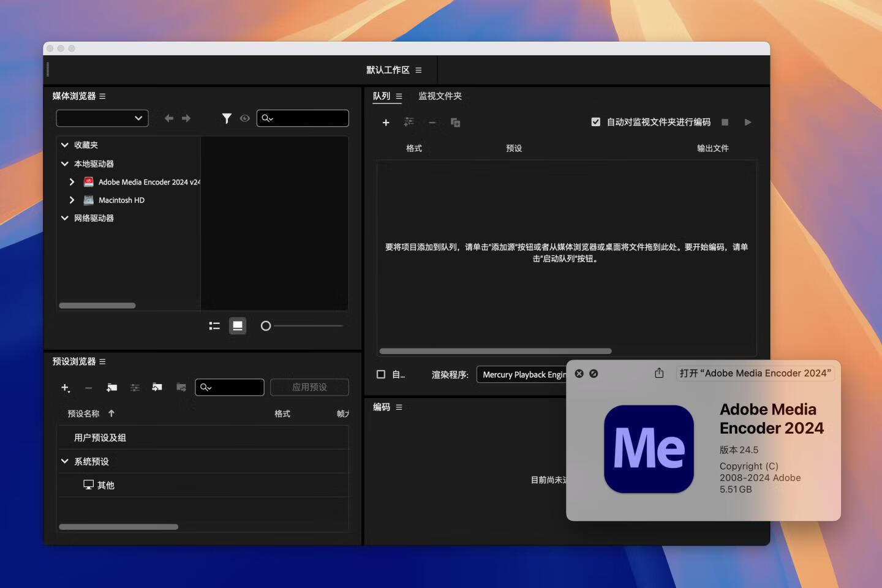The height and width of the screenshot is (588, 882).
Task: Open the 队列 panel menu icon
Action: pos(399,96)
